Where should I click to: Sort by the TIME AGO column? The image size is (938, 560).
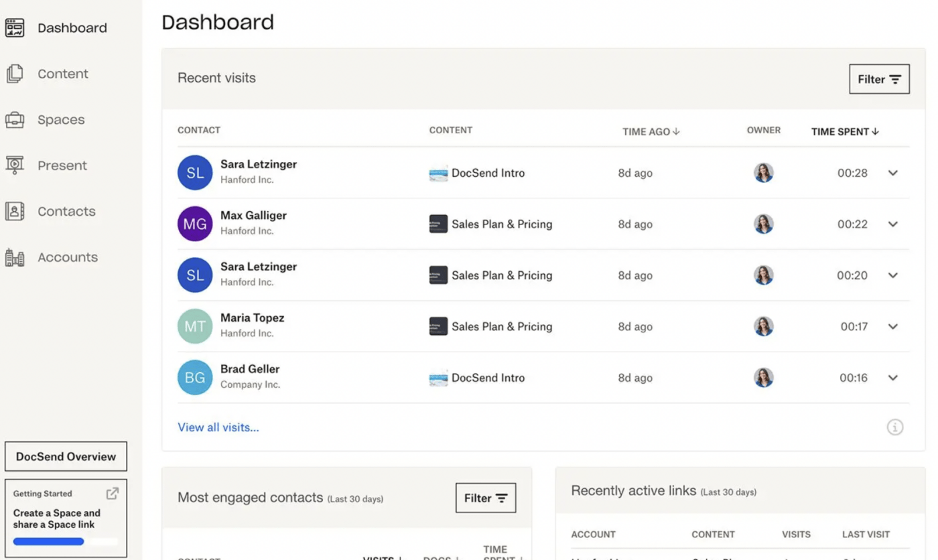point(651,132)
